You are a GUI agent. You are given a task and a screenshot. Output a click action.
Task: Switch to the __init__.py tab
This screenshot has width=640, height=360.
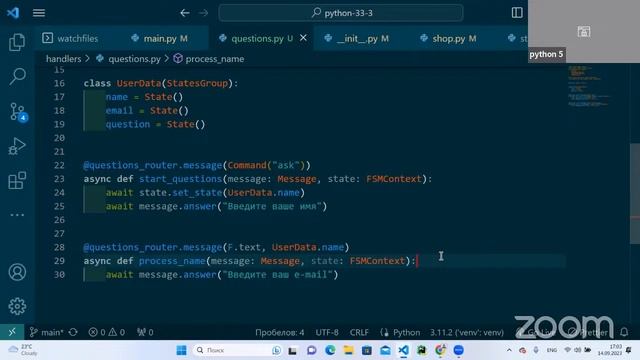357,38
